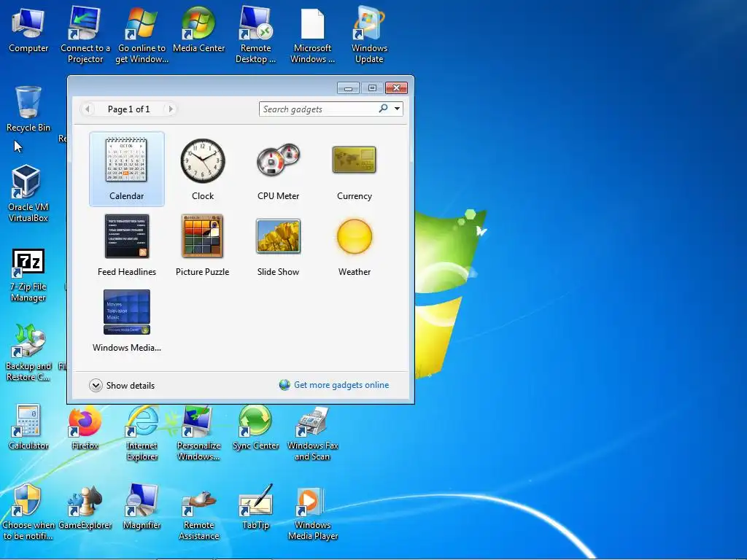This screenshot has width=747, height=560.
Task: Select the Calendar gadget
Action: tap(126, 168)
